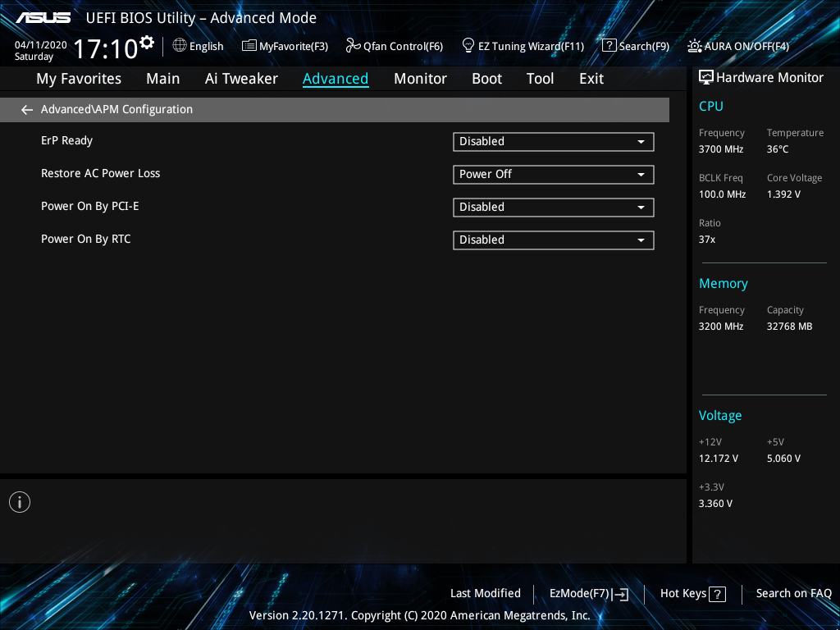Screen dimensions: 840x630
Task: Click the 04/11/2020 Saturday date
Action: point(41,51)
